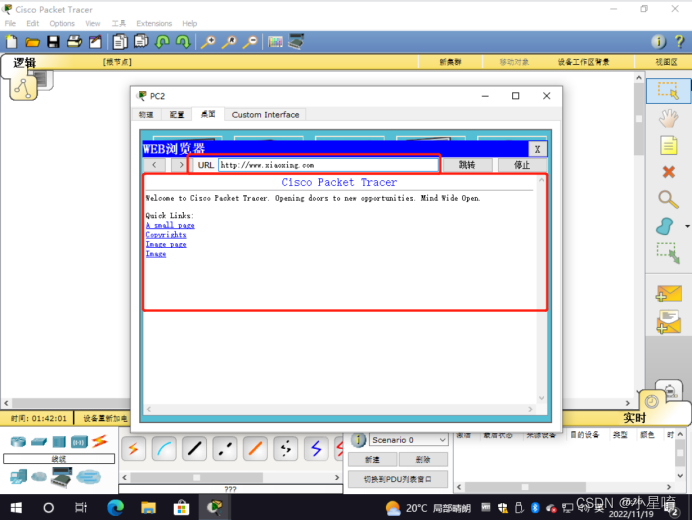
Task: Open the Scenario 0 dropdown
Action: click(x=408, y=440)
